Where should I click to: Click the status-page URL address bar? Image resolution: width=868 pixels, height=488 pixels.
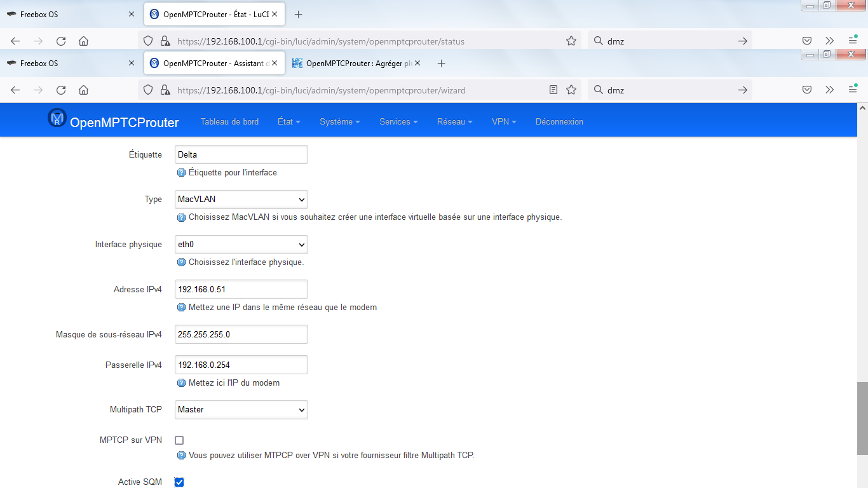coord(359,41)
